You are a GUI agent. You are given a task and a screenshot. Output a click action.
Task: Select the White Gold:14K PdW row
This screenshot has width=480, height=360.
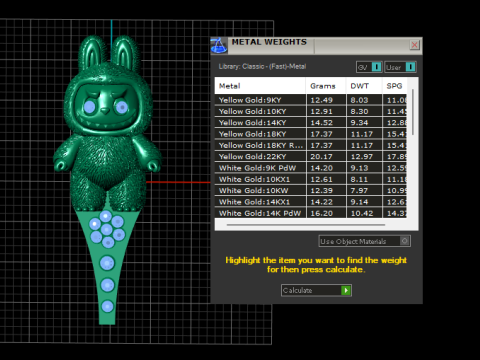[311, 213]
